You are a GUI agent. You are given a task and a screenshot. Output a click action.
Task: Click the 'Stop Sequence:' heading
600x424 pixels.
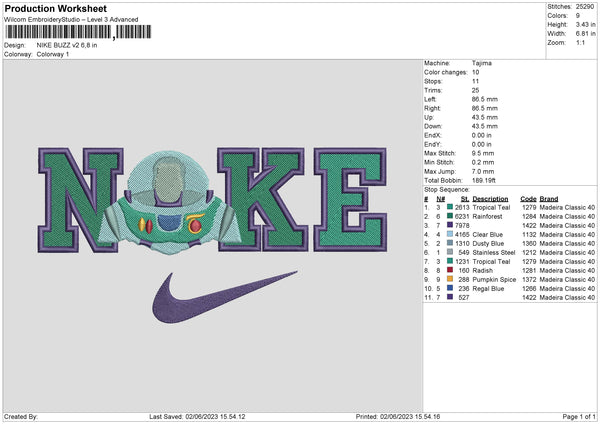pos(447,189)
